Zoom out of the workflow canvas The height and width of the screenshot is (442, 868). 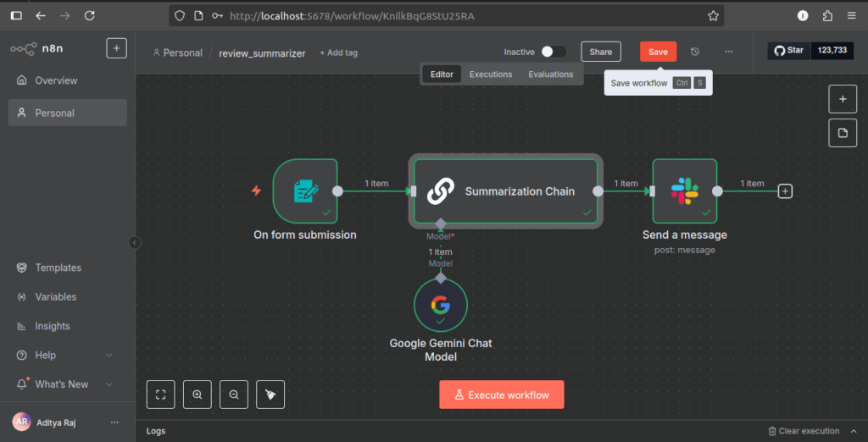point(234,395)
